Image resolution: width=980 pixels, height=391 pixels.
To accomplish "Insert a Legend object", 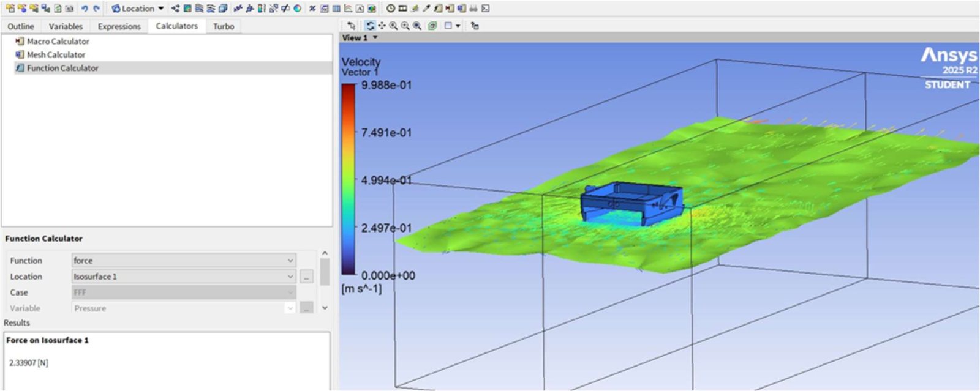I will [261, 9].
